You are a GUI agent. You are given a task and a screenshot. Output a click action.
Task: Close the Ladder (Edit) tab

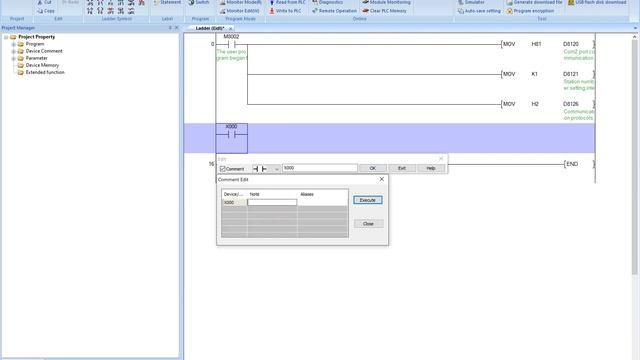tap(230, 29)
